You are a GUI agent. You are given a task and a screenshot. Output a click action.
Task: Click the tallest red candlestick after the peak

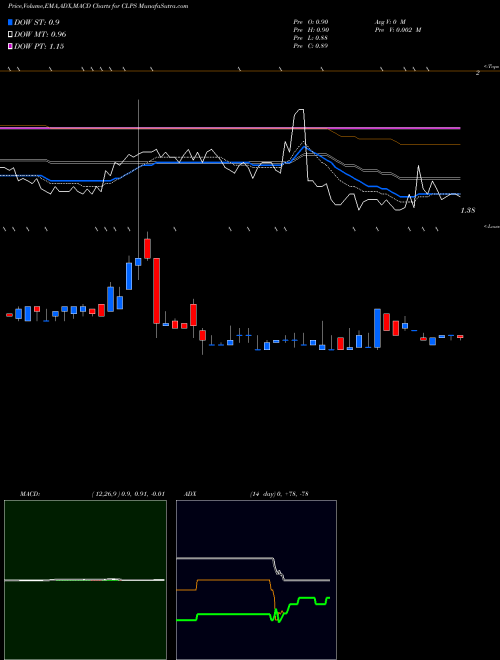pyautogui.click(x=157, y=291)
